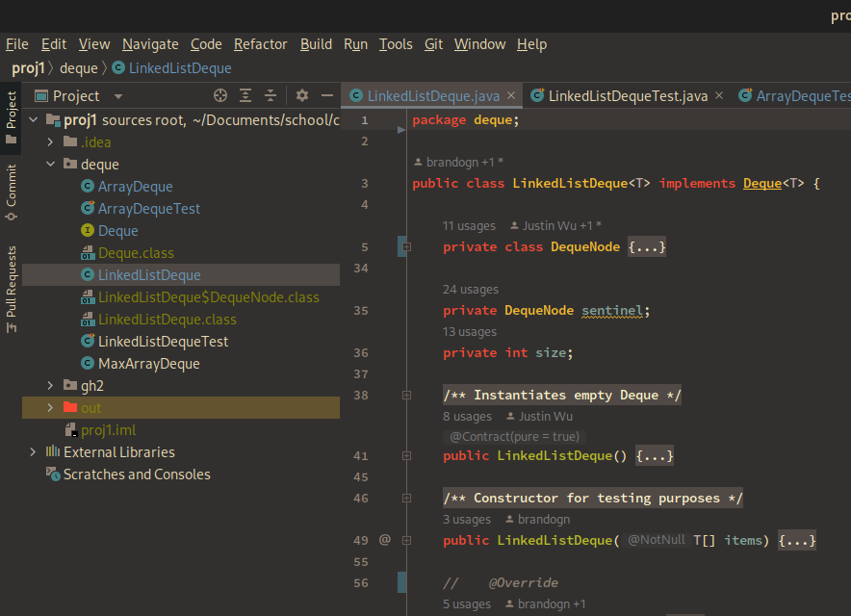The image size is (851, 616).
Task: Click the Expand All icon in Project panel
Action: click(245, 95)
